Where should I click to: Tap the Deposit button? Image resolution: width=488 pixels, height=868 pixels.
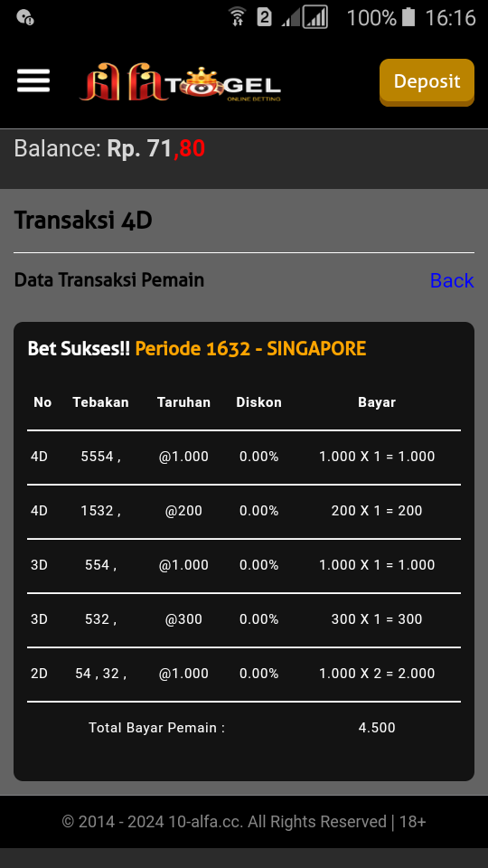[x=427, y=82]
